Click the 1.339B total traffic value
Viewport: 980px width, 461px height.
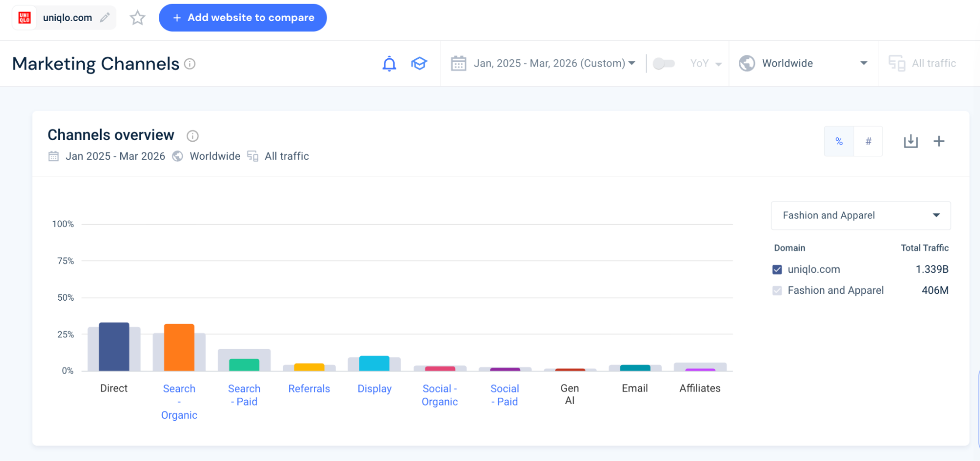932,269
